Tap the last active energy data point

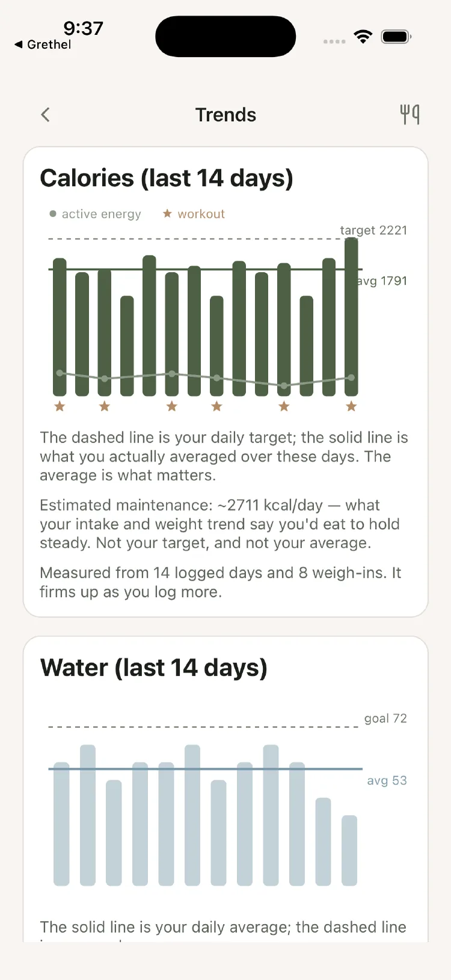click(x=351, y=378)
